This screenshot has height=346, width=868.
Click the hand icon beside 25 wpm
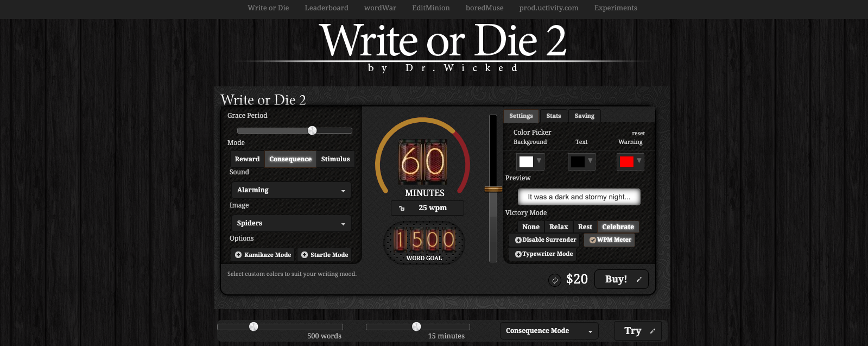(x=402, y=208)
